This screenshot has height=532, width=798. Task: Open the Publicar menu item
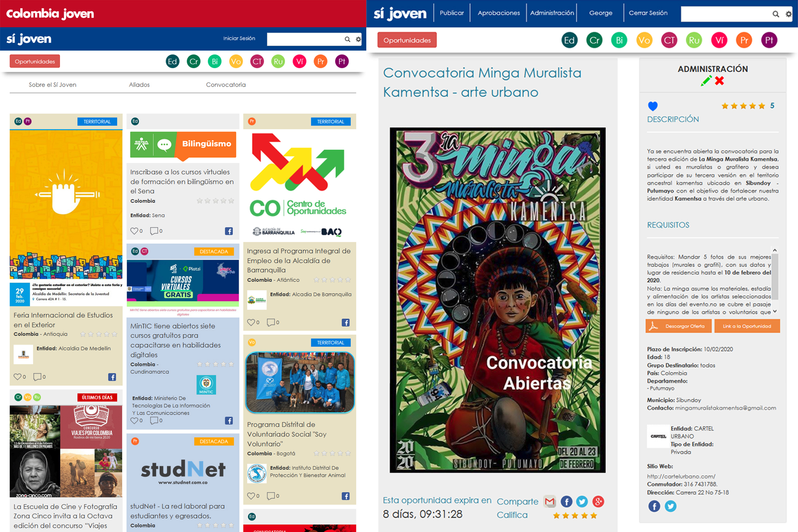tap(452, 13)
